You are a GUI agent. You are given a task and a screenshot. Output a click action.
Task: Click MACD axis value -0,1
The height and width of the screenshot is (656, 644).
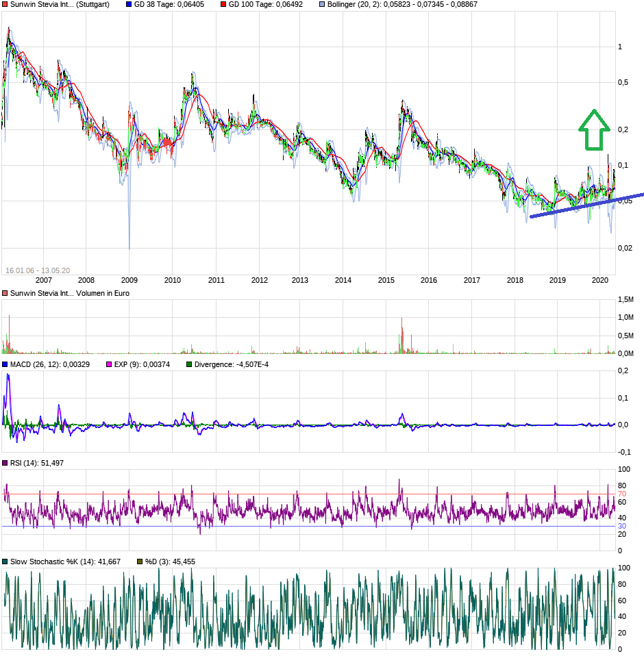point(624,452)
